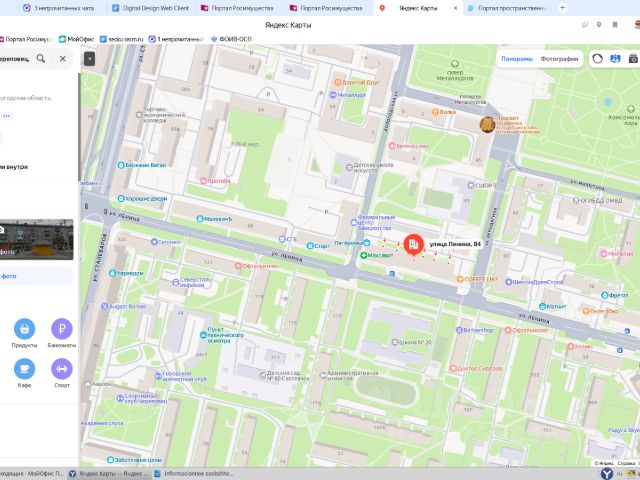Switch to Яндекс Карты taskbar window
The height and width of the screenshot is (480, 640).
tap(108, 473)
